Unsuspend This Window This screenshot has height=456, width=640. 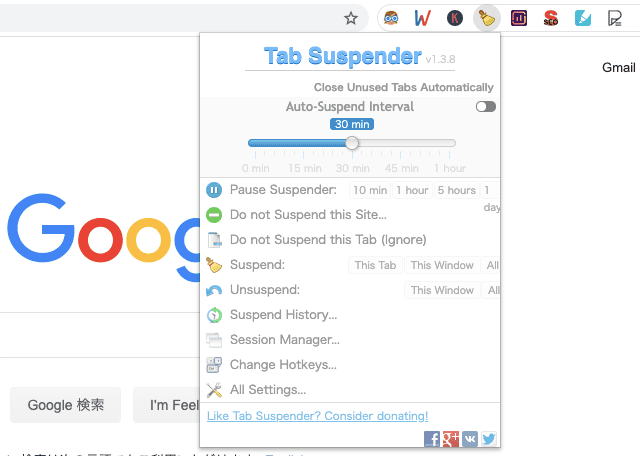point(442,290)
